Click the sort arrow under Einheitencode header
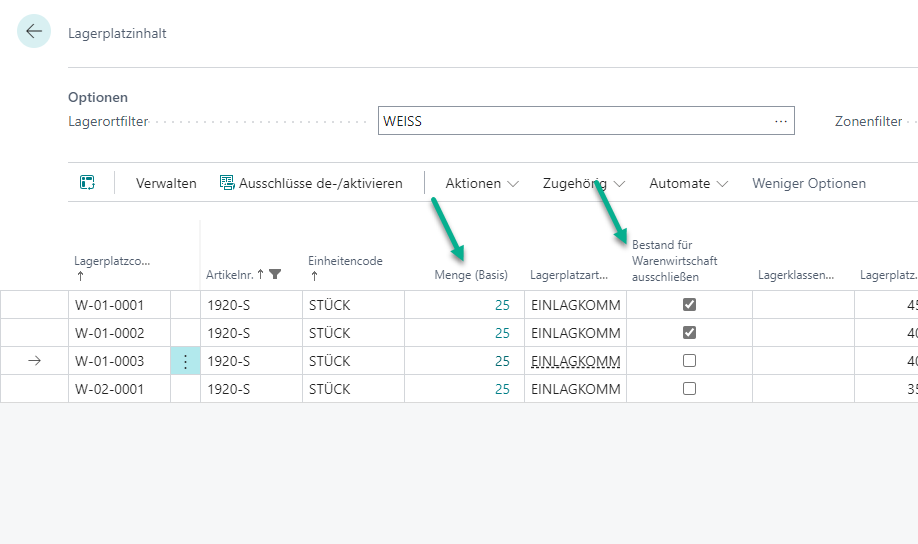Viewport: 918px width, 544px height. pos(312,276)
